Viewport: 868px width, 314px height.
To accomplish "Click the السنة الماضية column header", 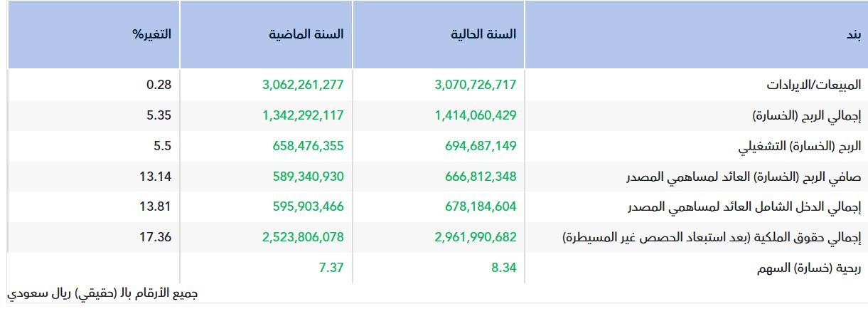I will [x=306, y=34].
